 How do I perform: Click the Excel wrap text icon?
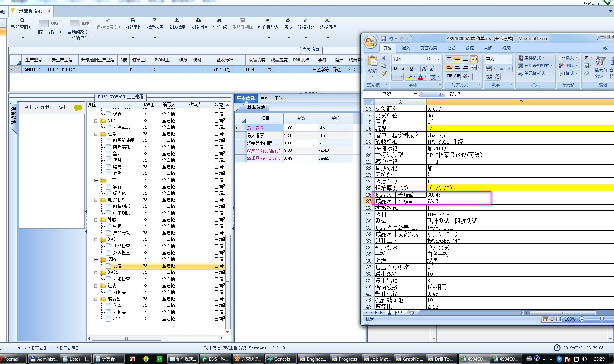coord(474,59)
